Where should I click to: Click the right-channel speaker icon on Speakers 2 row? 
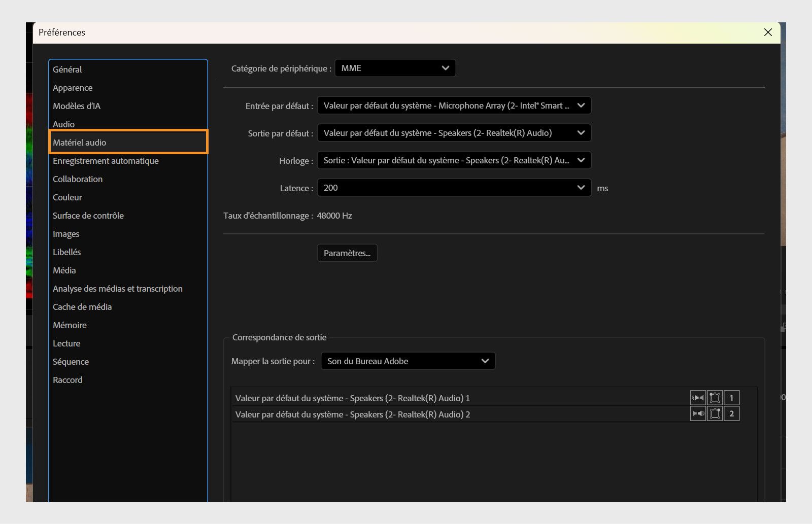click(x=698, y=413)
